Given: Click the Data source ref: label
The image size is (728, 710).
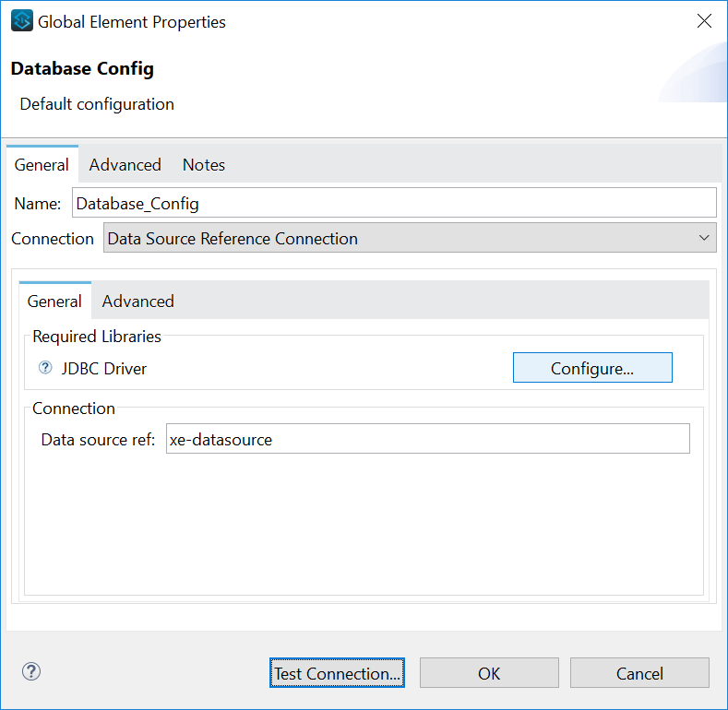Looking at the screenshot, I should pyautogui.click(x=98, y=440).
